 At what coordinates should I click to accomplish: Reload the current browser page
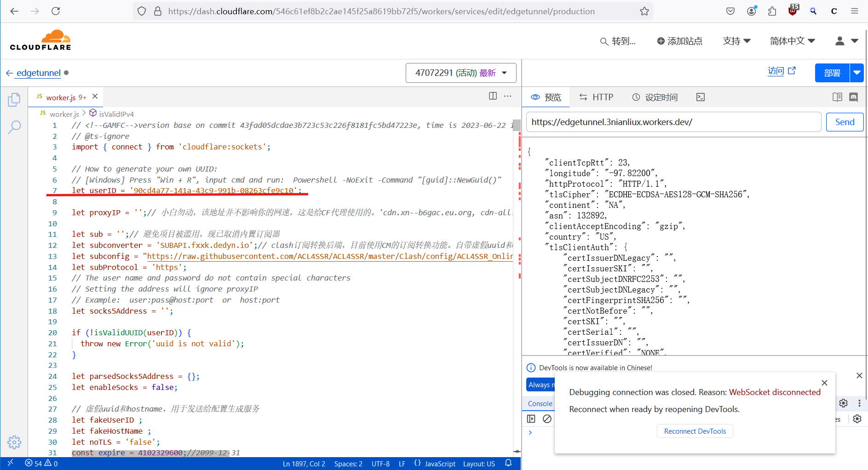pyautogui.click(x=56, y=11)
